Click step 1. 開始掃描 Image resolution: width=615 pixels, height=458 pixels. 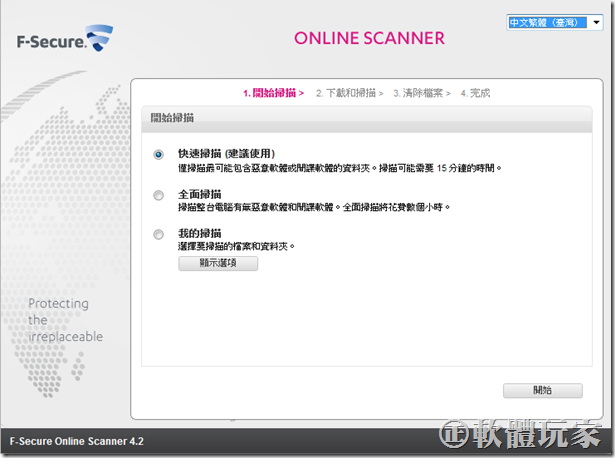pos(273,93)
